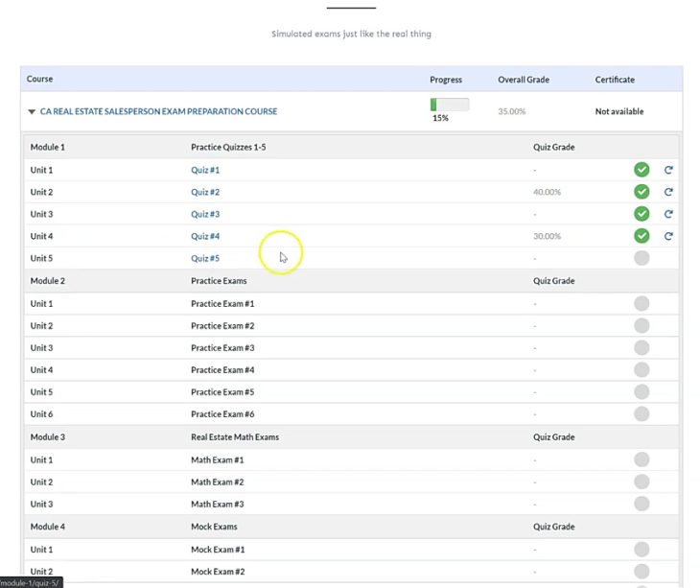Click green checkmark beside Quiz #3

pos(642,214)
